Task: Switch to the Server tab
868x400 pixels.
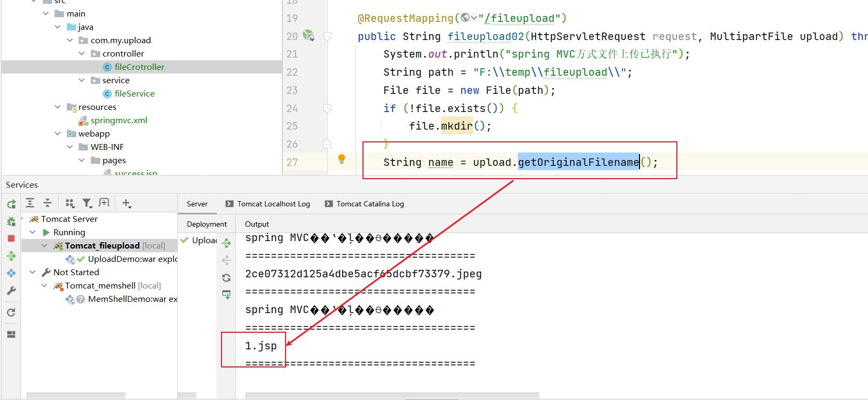Action: [x=197, y=204]
